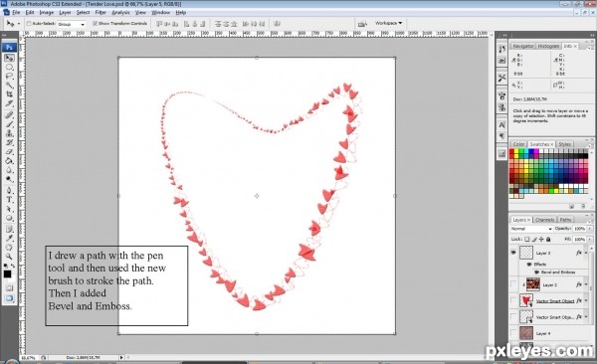This screenshot has height=364, width=597.
Task: Expand Layer 2 effects arrow
Action: coord(586,284)
